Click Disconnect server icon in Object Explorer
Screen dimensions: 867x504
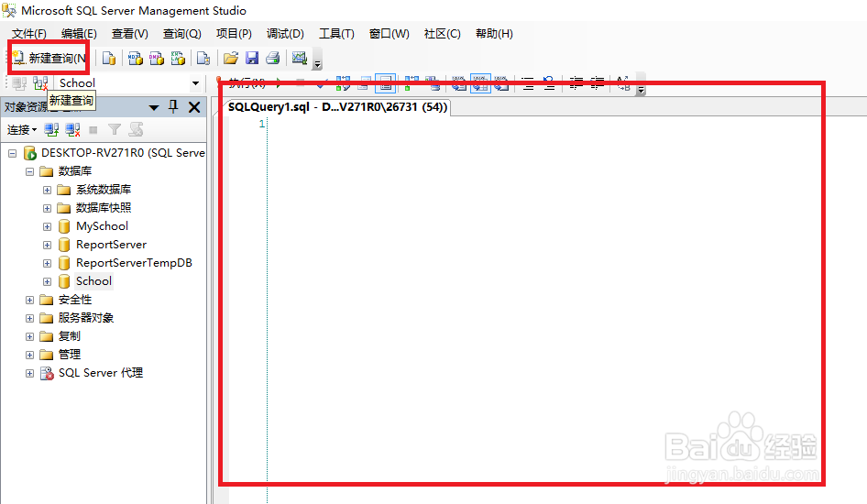coord(72,130)
